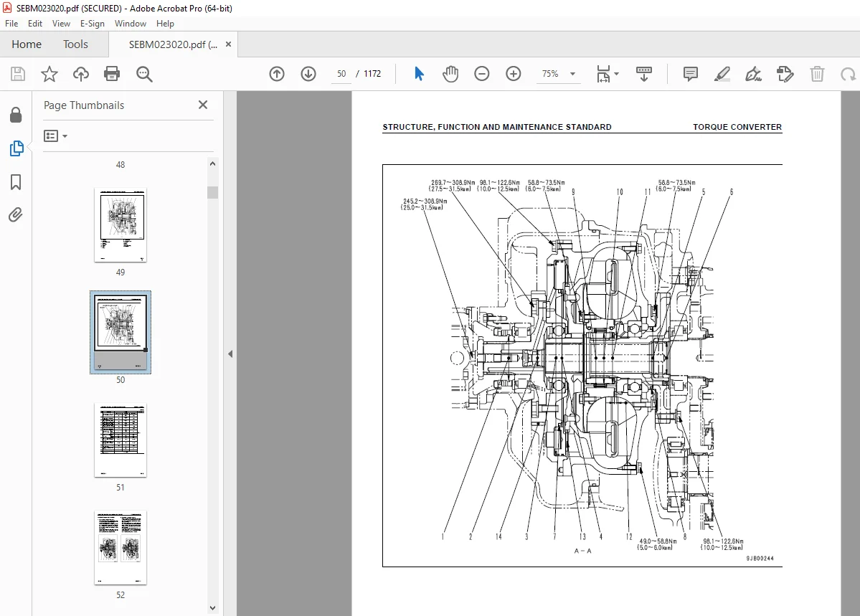Click the trash delete icon
Screen dimensions: 860x616
817,73
